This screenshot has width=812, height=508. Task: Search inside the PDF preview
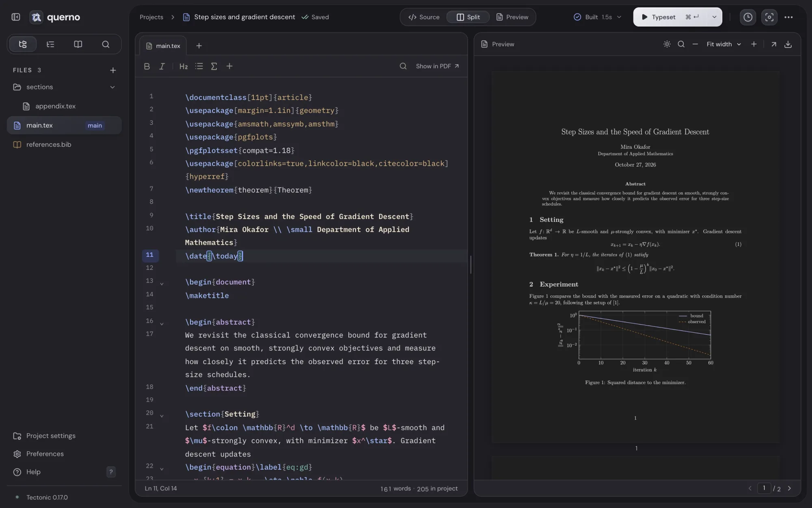681,44
